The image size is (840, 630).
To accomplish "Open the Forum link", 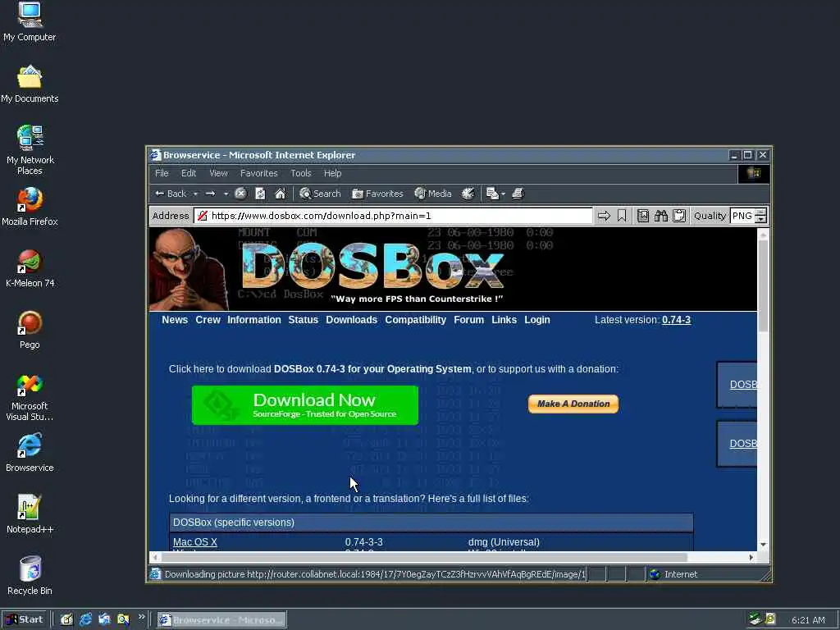I will [x=468, y=320].
